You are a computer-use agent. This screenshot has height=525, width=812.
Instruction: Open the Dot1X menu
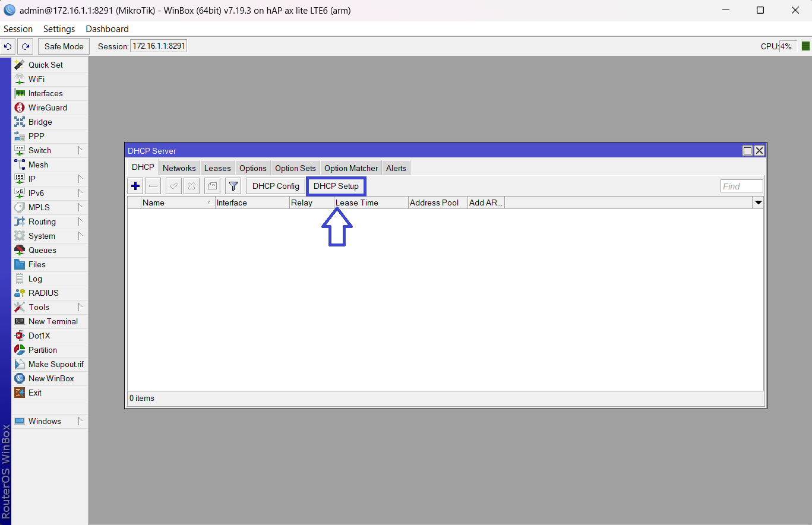(x=50, y=336)
